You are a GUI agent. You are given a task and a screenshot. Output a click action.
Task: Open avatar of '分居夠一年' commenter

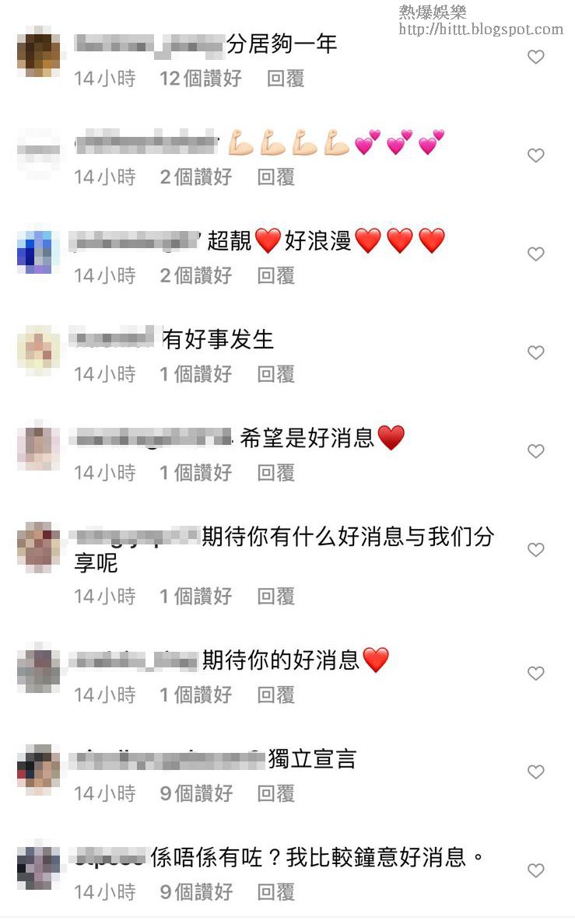coord(38,54)
